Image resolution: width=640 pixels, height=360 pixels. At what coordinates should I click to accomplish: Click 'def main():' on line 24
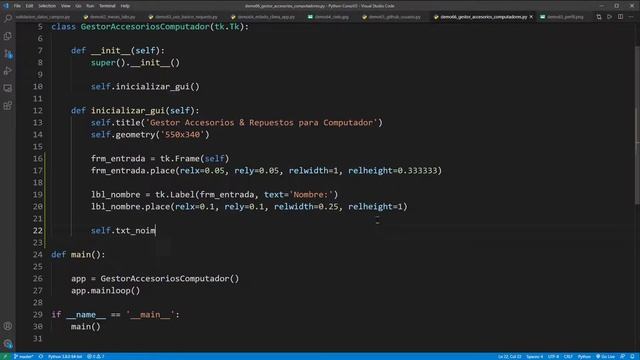coord(78,254)
